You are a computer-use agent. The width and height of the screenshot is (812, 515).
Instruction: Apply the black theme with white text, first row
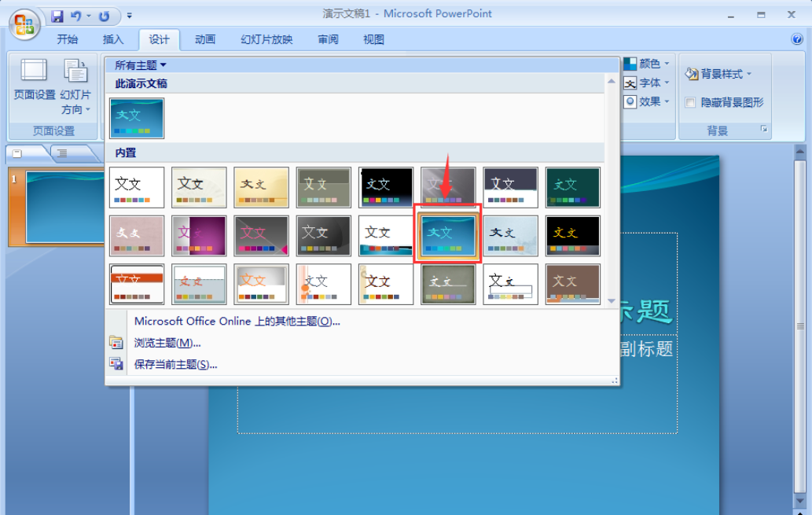(x=386, y=187)
